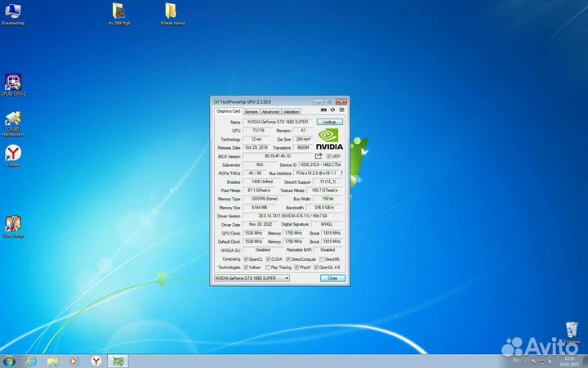Click the GDDR6 (Hynix) memory type value
The height and width of the screenshot is (368, 588).
click(x=264, y=199)
